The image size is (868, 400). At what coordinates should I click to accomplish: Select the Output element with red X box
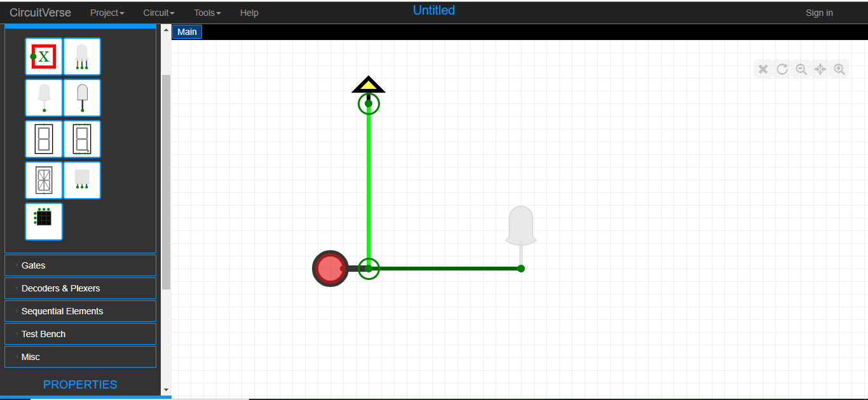point(44,57)
